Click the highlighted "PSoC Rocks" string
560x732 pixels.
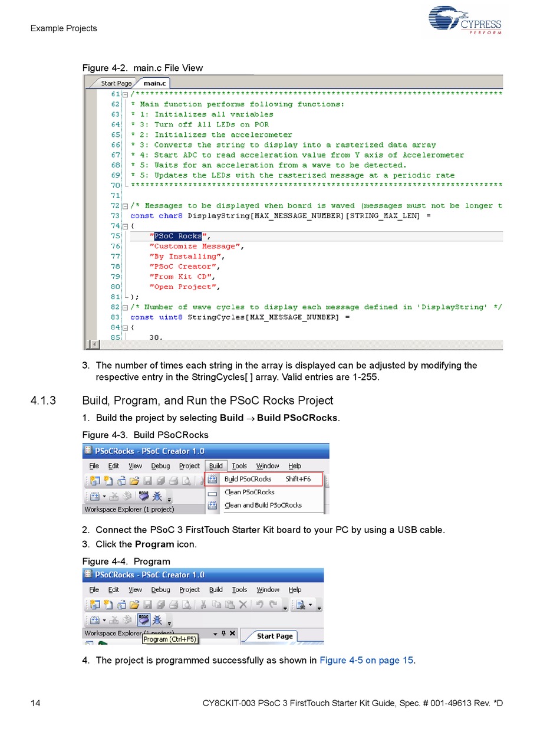(x=178, y=236)
